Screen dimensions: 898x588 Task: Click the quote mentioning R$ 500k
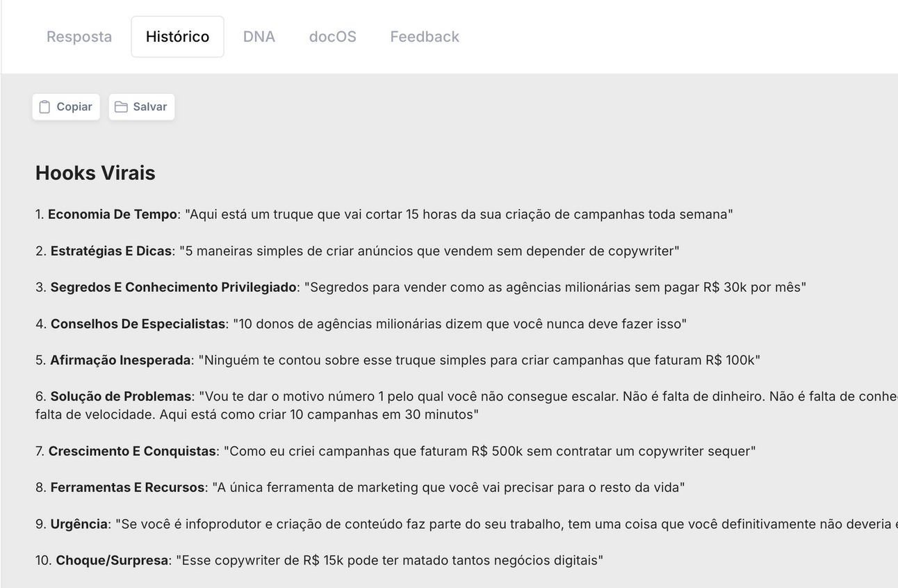pyautogui.click(x=489, y=451)
